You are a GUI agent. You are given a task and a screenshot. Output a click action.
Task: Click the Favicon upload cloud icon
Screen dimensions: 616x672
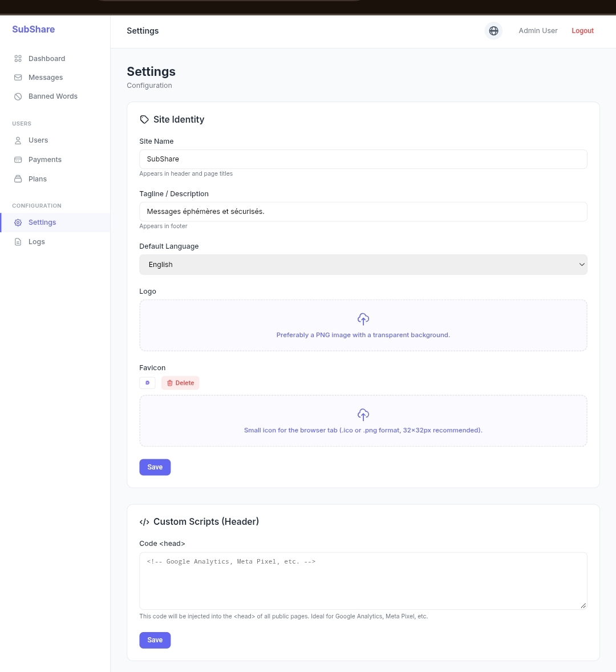point(363,414)
